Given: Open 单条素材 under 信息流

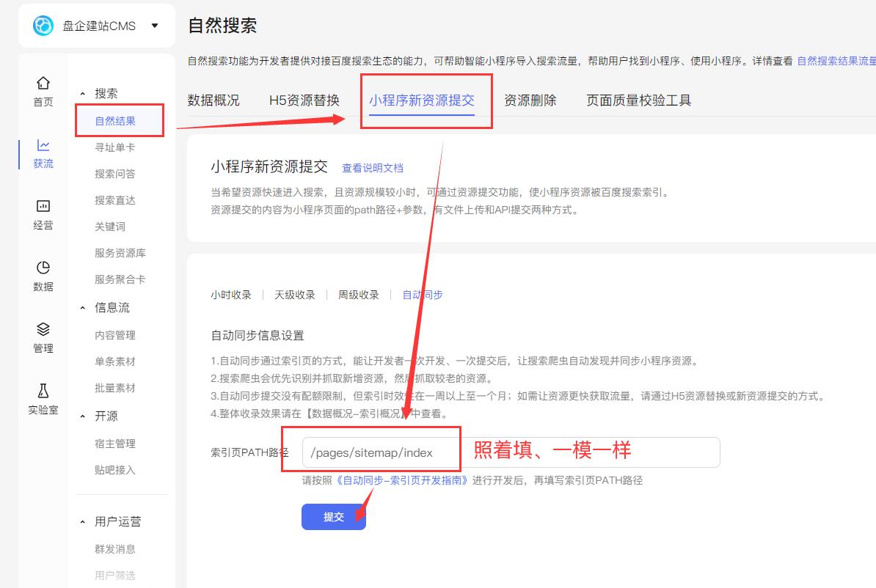Looking at the screenshot, I should coord(115,361).
